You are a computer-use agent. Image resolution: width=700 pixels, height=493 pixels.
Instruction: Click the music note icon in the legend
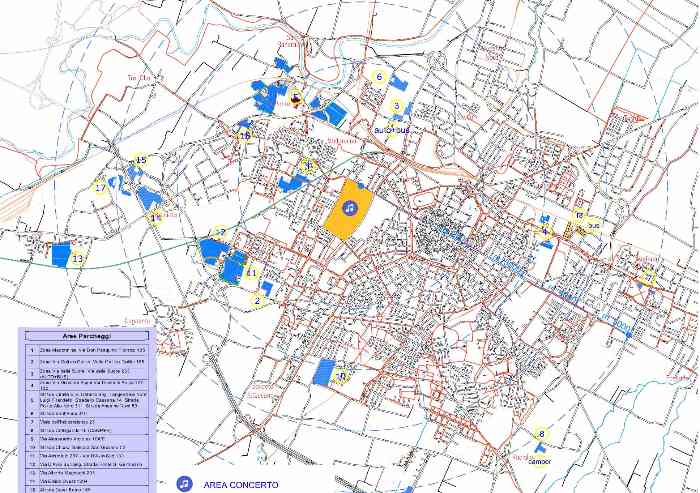coord(183,483)
